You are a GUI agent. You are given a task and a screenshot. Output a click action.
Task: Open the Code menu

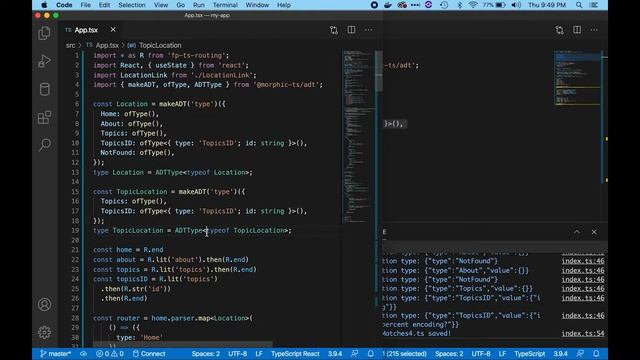(x=64, y=5)
